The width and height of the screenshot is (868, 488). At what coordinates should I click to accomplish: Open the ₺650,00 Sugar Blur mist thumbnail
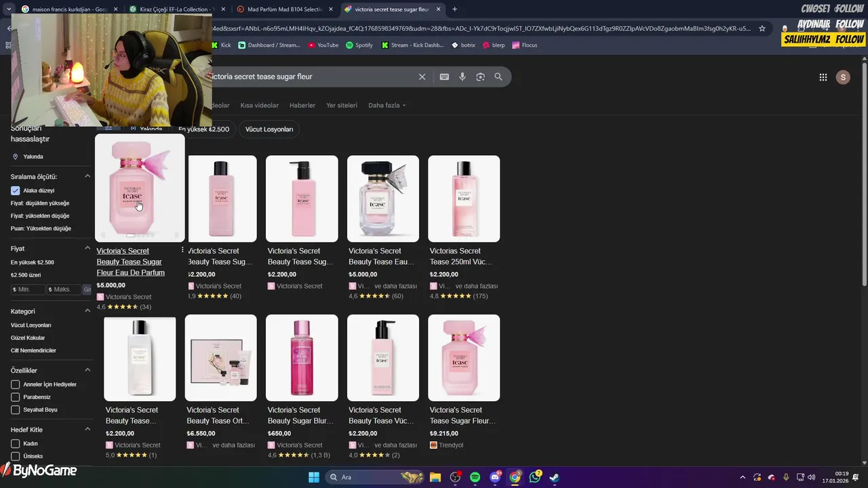coord(302,358)
